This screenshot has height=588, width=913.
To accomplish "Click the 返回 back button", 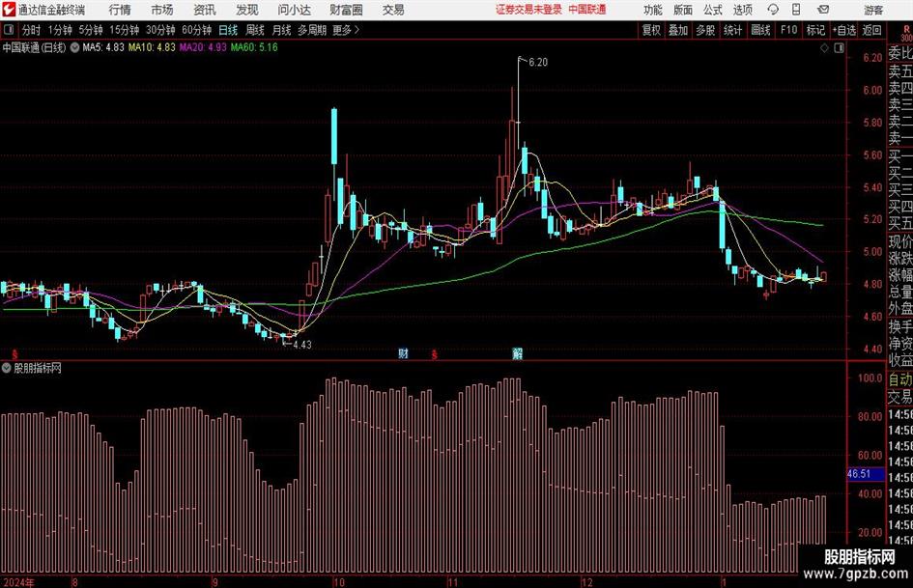I will pos(871,30).
